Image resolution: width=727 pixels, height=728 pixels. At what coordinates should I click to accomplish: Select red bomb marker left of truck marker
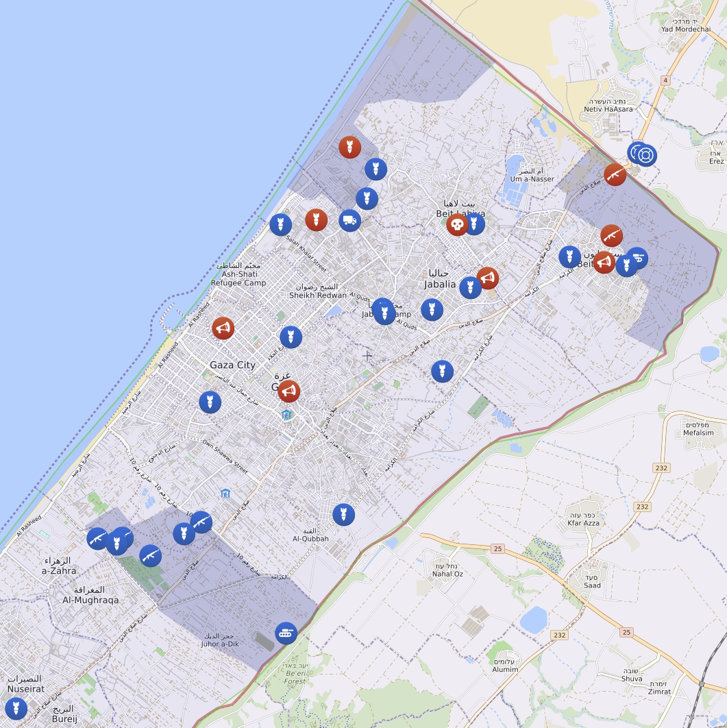(x=316, y=220)
